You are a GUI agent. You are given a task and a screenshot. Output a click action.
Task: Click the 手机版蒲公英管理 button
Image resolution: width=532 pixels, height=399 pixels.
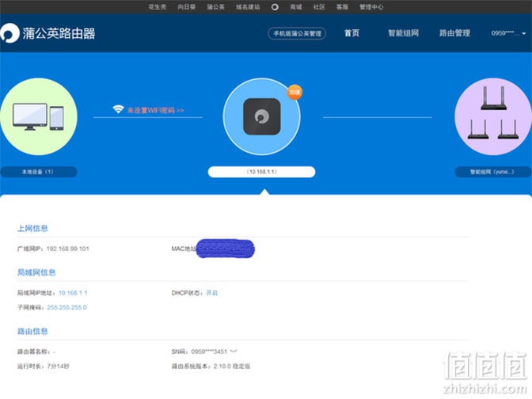pyautogui.click(x=297, y=33)
